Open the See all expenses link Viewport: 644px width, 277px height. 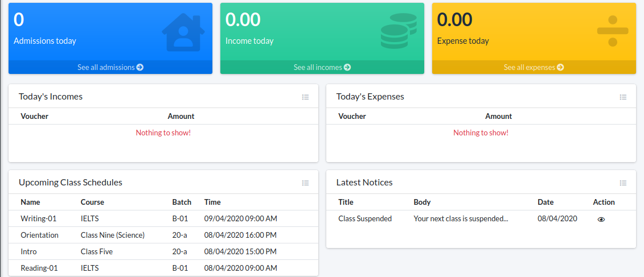pyautogui.click(x=534, y=67)
